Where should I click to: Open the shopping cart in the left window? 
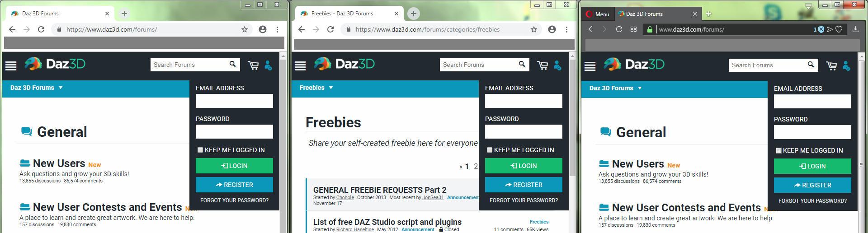253,65
